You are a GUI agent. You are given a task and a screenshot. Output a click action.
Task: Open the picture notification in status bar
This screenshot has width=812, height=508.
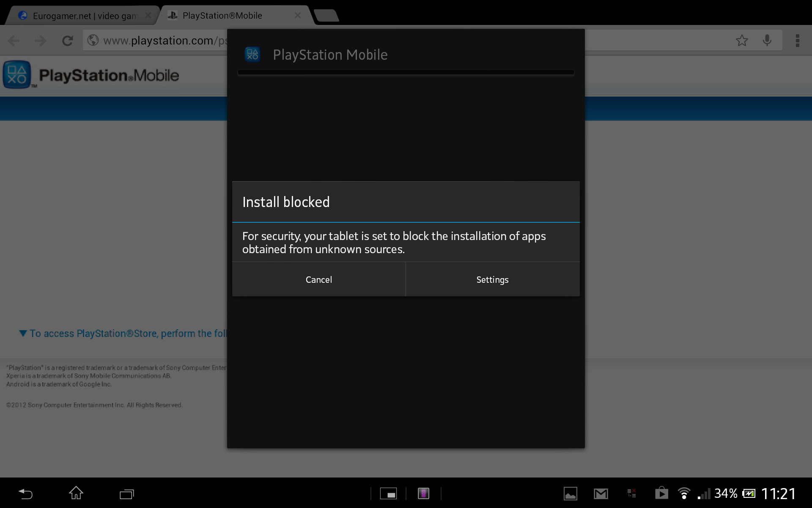571,494
